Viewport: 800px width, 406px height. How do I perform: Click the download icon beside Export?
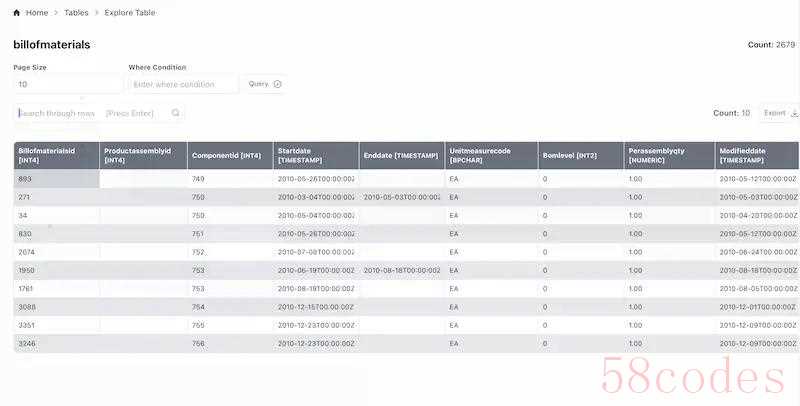795,113
